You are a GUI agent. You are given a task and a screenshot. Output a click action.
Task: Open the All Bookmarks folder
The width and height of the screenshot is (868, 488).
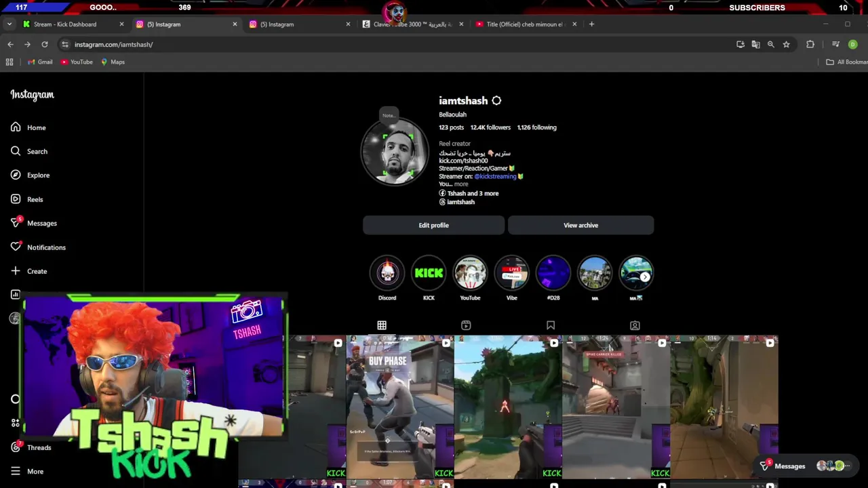pyautogui.click(x=846, y=62)
